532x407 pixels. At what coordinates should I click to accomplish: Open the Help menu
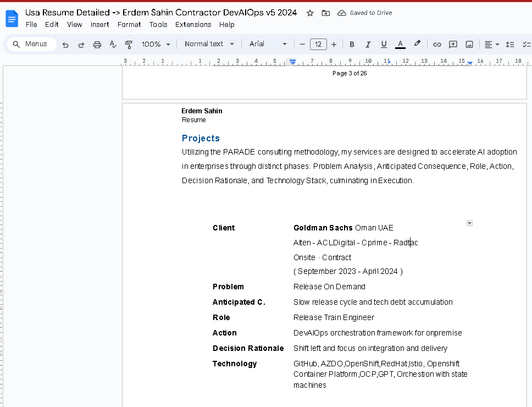point(226,24)
